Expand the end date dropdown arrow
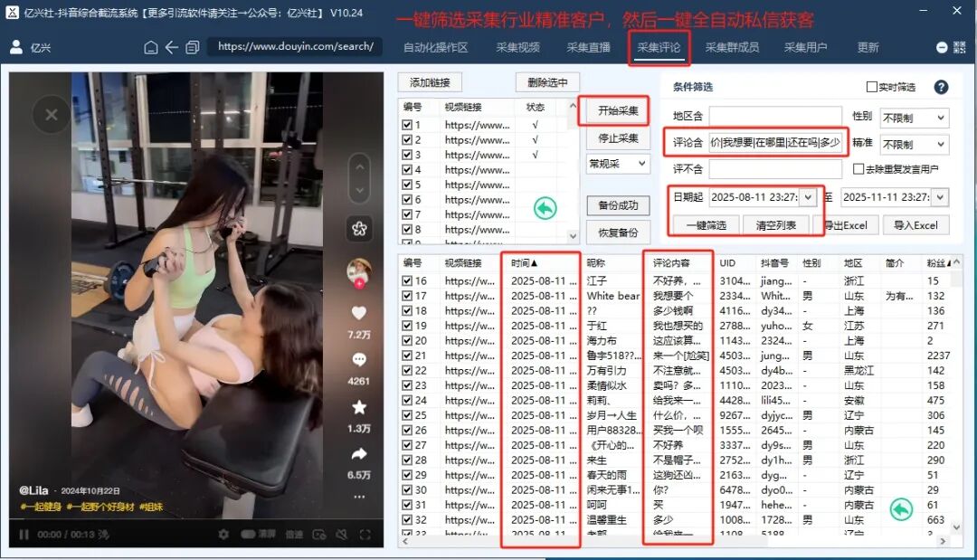Screen dimensions: 977x560 tap(940, 197)
